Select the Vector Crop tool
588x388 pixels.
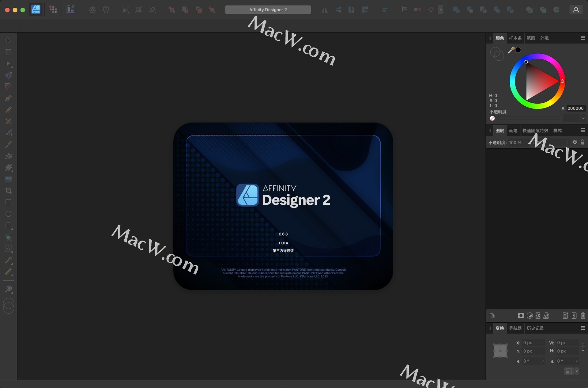9,191
